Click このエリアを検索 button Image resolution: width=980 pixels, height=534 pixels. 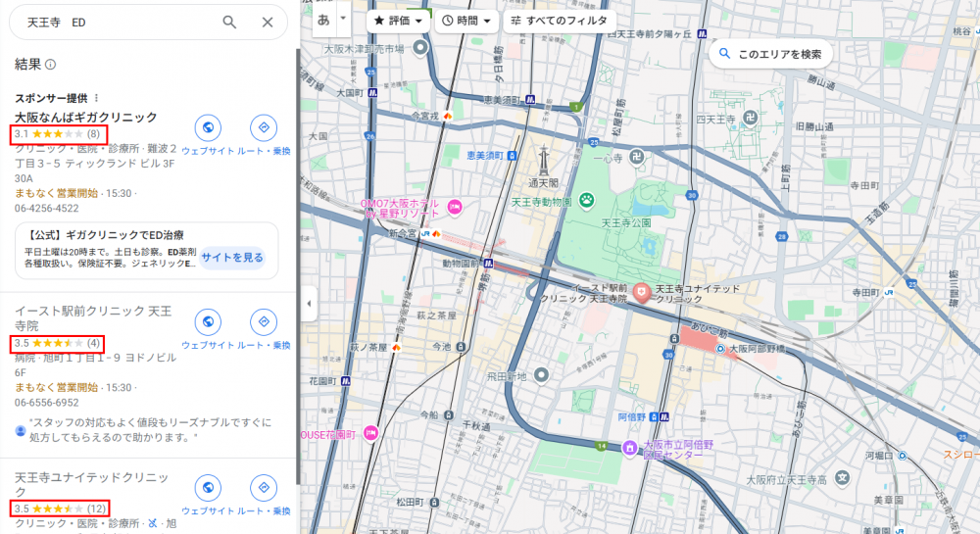(x=770, y=54)
